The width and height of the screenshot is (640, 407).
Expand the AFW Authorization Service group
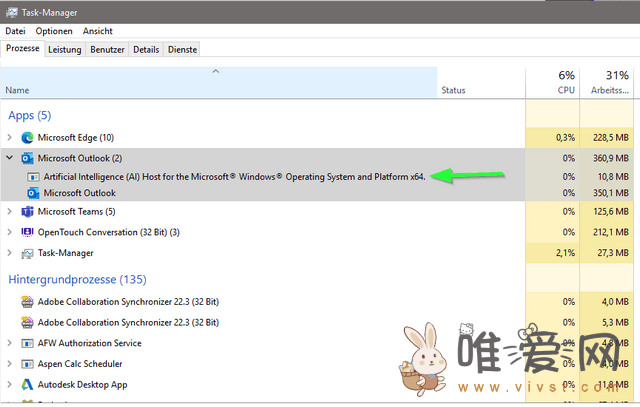tap(9, 343)
